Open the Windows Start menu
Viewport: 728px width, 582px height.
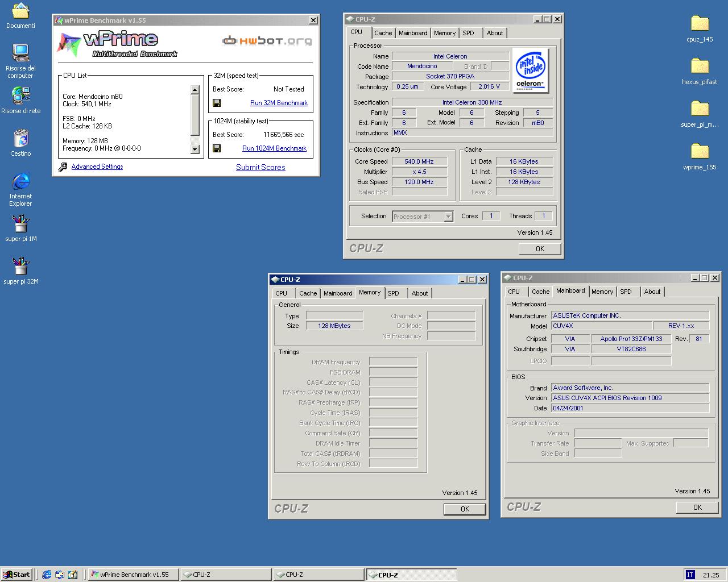tap(16, 575)
